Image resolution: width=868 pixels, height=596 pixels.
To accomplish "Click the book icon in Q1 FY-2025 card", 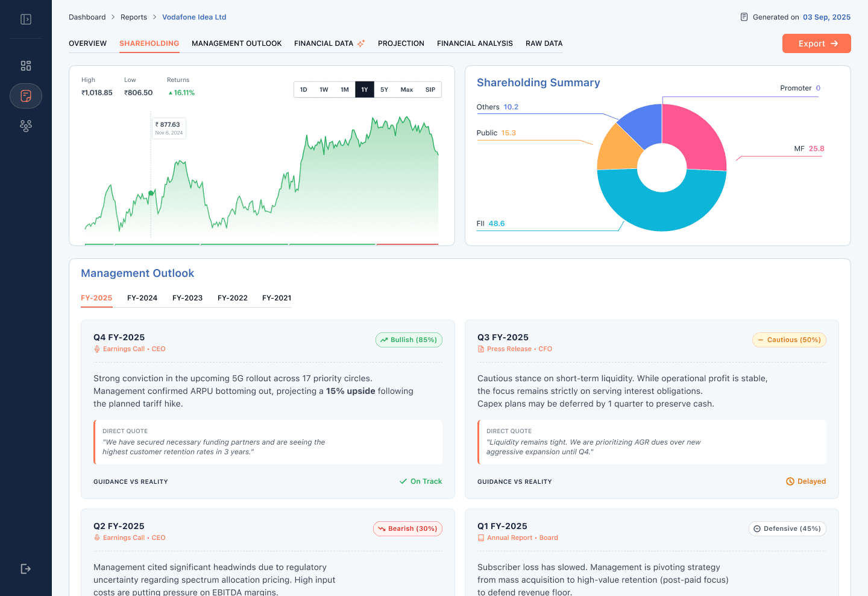I will pyautogui.click(x=481, y=538).
